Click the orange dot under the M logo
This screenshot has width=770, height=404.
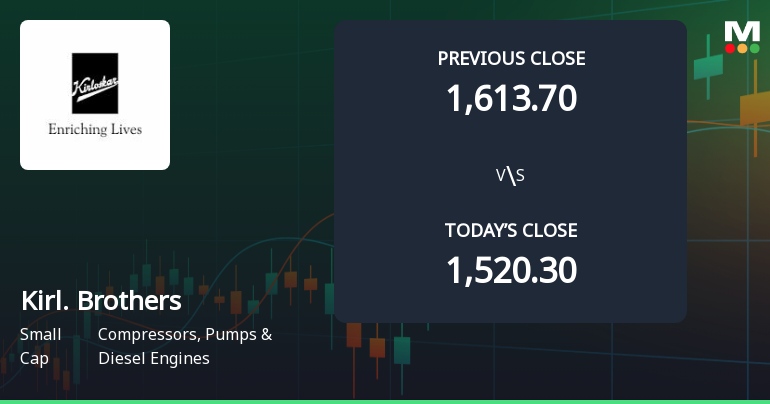[x=742, y=48]
